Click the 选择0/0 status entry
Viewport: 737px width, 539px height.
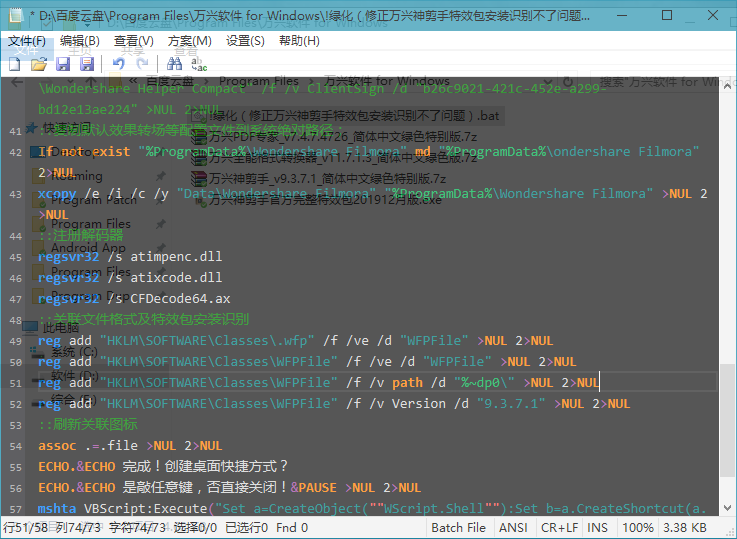pos(195,528)
